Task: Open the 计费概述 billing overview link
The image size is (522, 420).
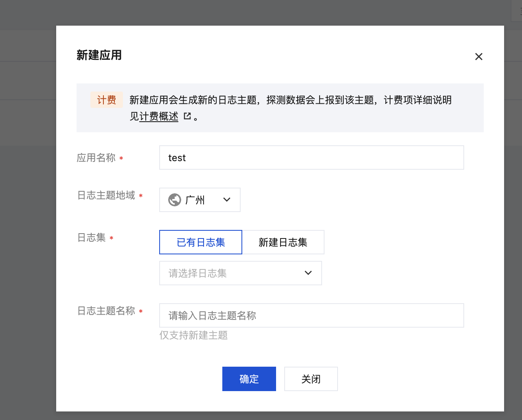Action: click(159, 116)
